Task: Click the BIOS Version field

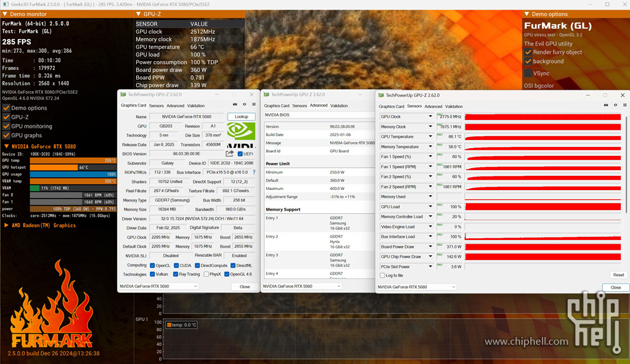Action: [x=187, y=153]
